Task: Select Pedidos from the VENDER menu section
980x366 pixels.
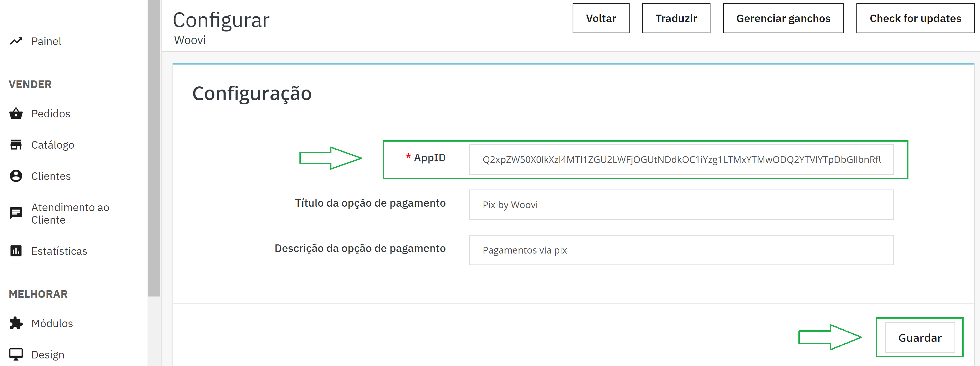Action: click(x=50, y=113)
